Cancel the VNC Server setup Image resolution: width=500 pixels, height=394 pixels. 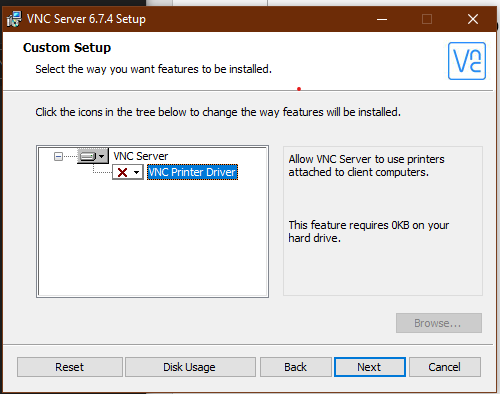[445, 367]
